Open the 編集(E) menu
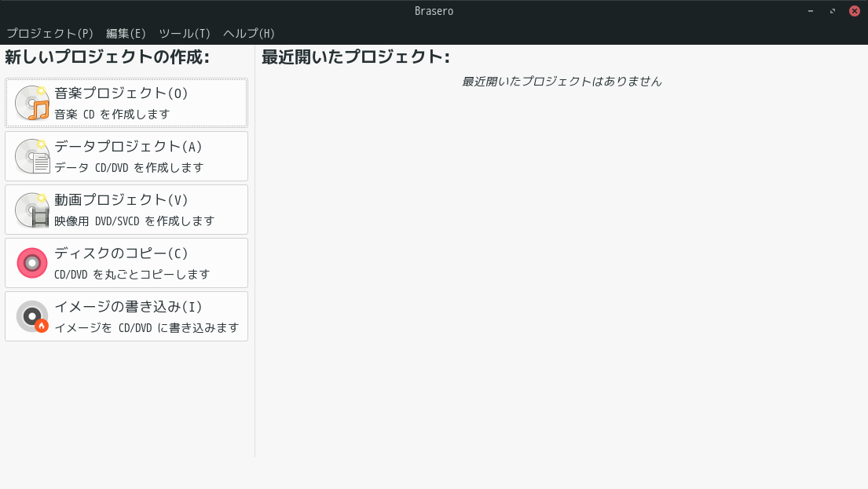The image size is (868, 489). (126, 34)
